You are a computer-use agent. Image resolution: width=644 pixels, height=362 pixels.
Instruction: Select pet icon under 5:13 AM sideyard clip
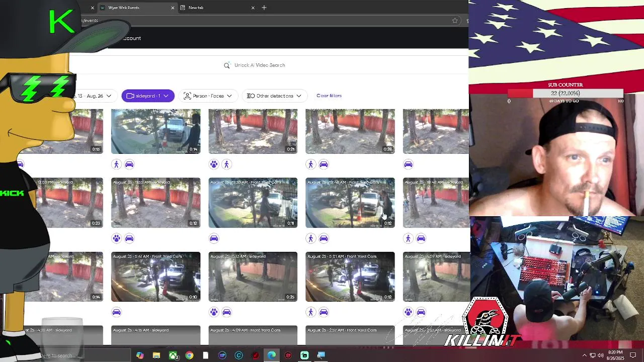(214, 312)
